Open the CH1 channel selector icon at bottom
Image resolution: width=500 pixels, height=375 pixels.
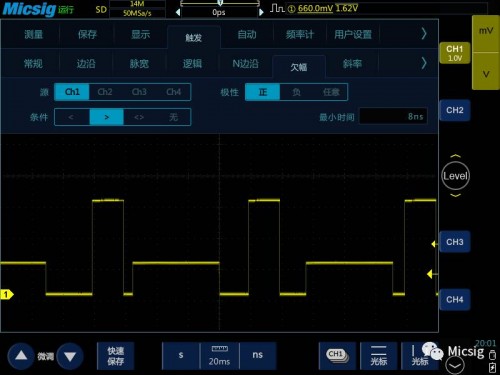tap(337, 355)
